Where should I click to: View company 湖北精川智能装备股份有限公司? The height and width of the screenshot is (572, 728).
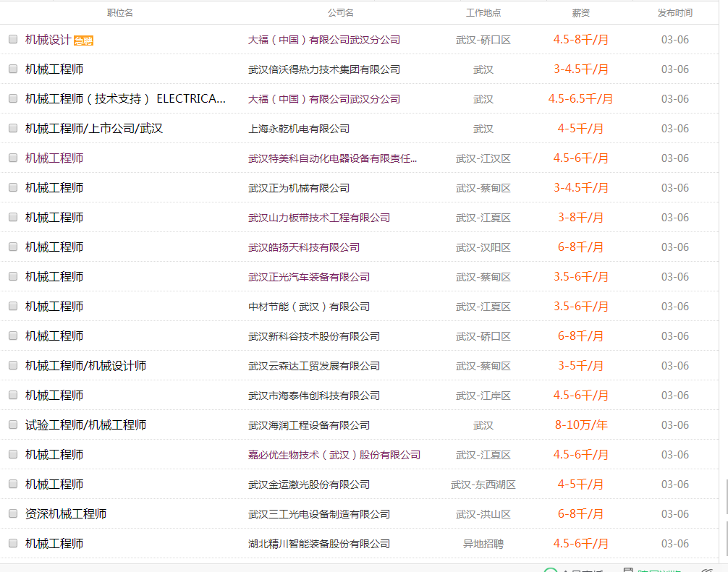[x=319, y=545]
